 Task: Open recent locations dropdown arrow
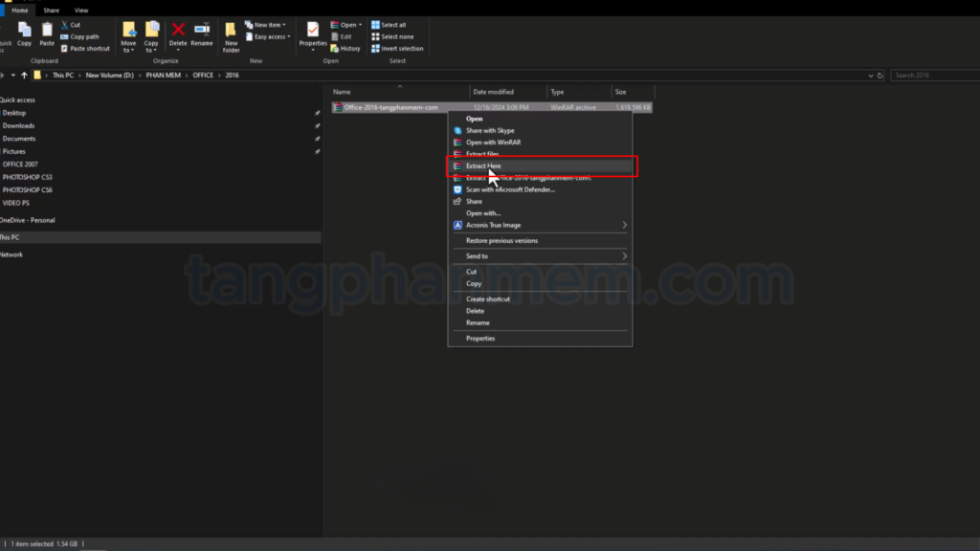pyautogui.click(x=13, y=75)
